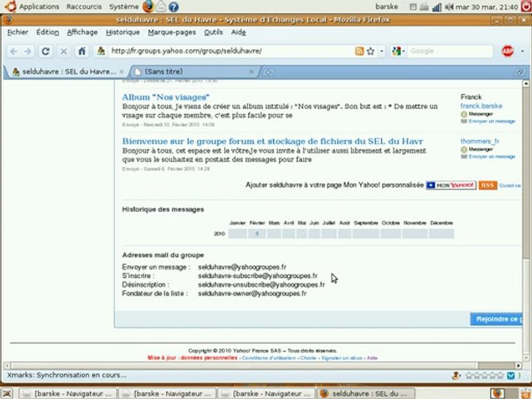532x399 pixels.
Task: Open the Album "Nos visages" message
Action: [x=166, y=97]
